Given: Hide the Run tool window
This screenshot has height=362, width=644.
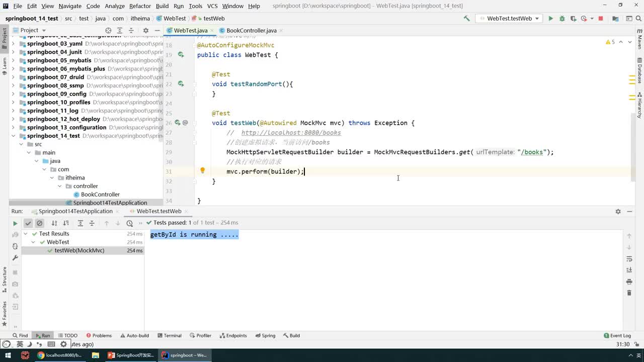Looking at the screenshot, I should pyautogui.click(x=629, y=212).
